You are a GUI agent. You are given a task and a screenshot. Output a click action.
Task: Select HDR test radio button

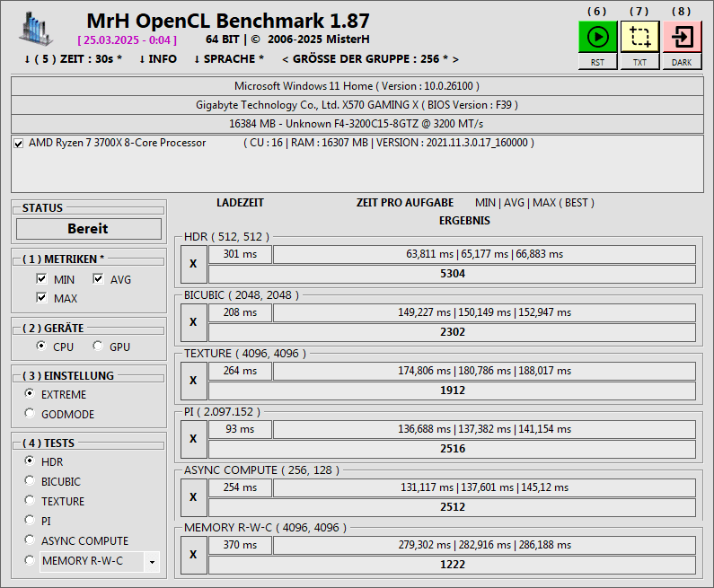[30, 461]
